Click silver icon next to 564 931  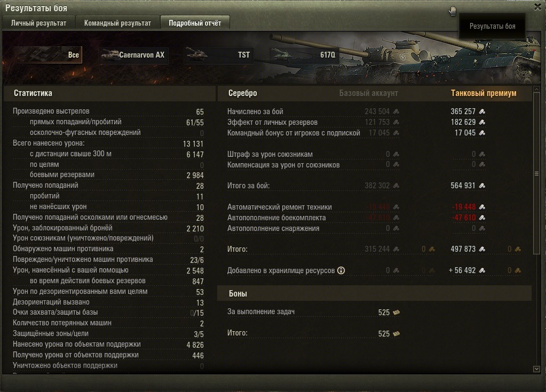pyautogui.click(x=482, y=186)
